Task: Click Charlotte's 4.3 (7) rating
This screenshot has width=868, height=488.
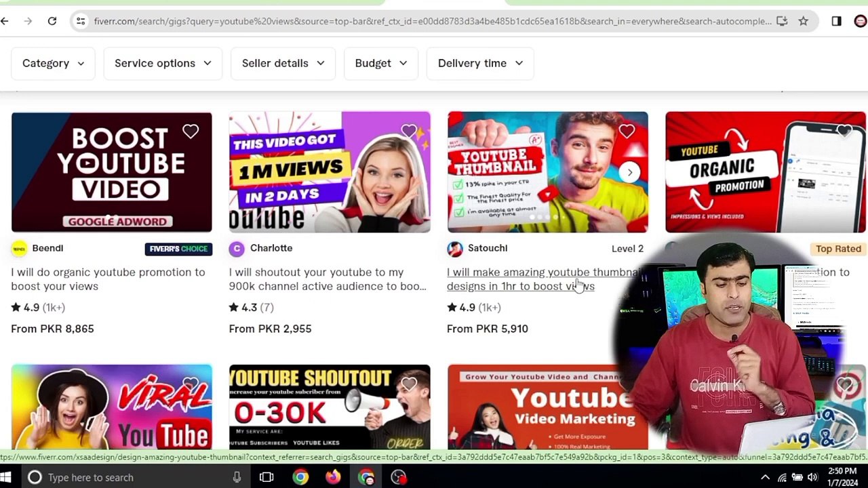Action: pos(252,307)
